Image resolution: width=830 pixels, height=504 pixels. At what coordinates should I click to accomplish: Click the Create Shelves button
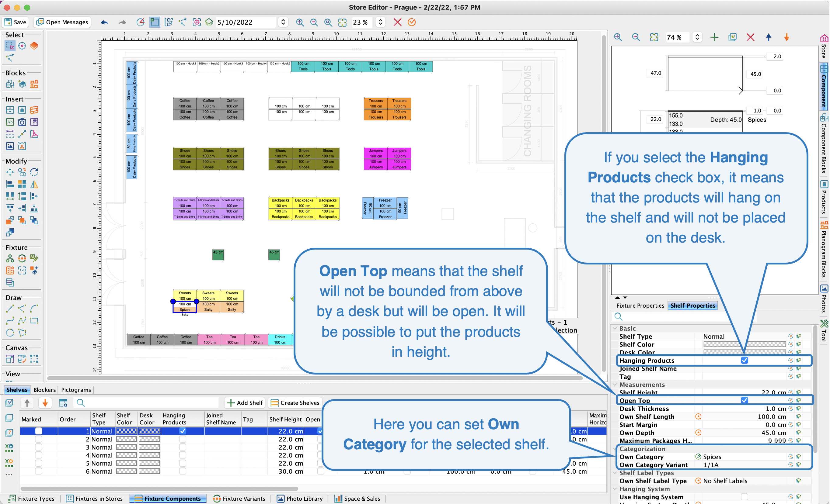tap(295, 403)
